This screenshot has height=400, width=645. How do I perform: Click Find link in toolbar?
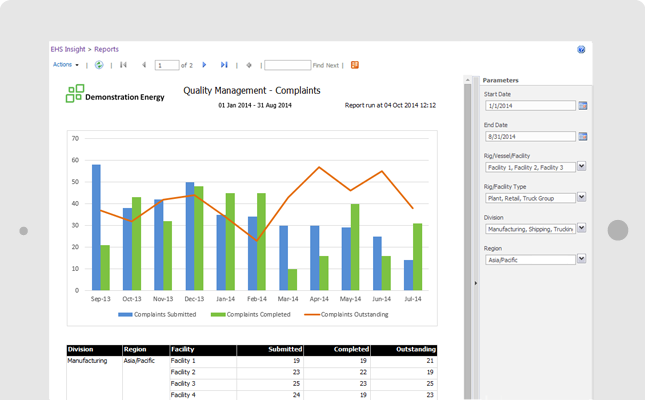click(x=318, y=65)
